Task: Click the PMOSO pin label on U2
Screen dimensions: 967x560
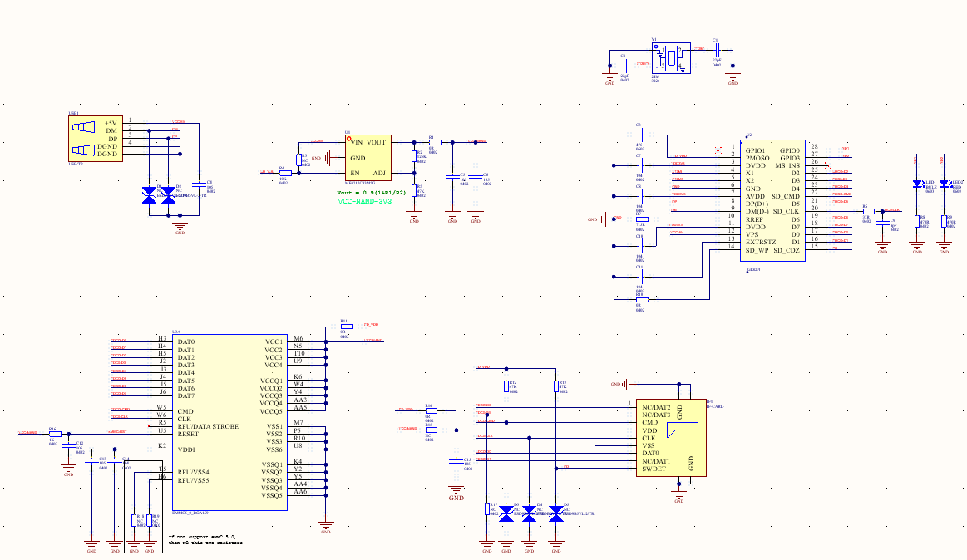Action: [757, 159]
